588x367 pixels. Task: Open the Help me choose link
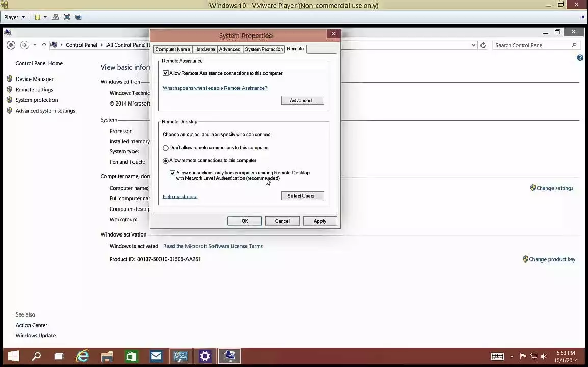click(180, 197)
